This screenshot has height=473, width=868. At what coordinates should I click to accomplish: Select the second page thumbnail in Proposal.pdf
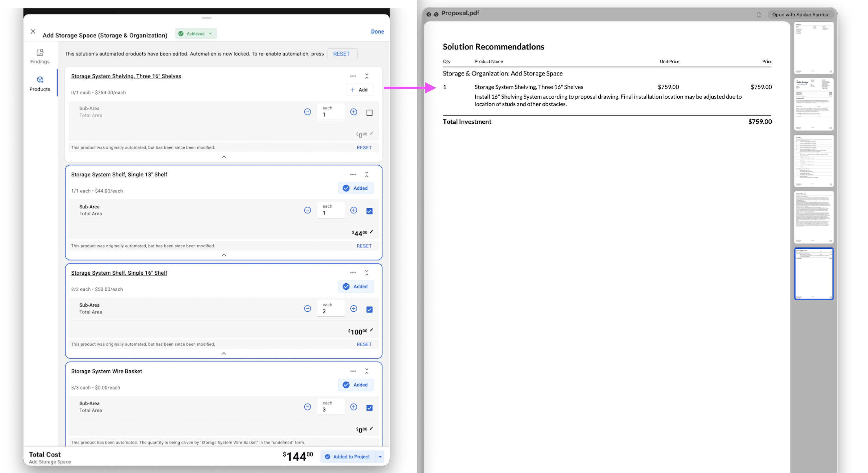pyautogui.click(x=813, y=104)
